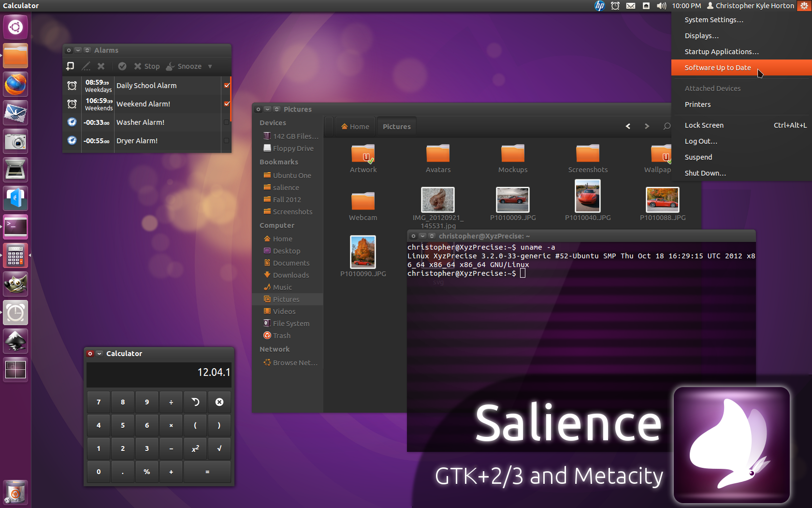Open the Alarm Clock launcher icon
Image resolution: width=812 pixels, height=508 pixels.
tap(15, 313)
